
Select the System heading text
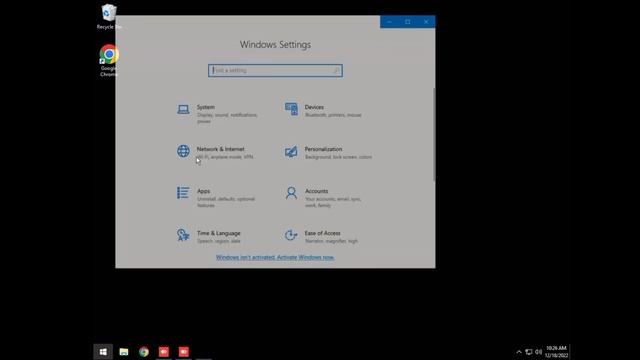205,107
